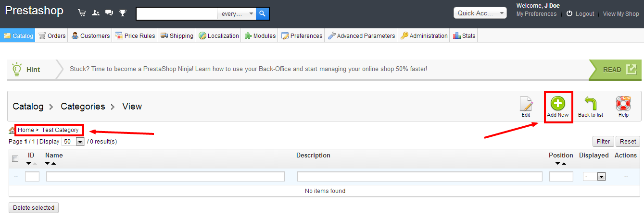Image resolution: width=644 pixels, height=217 pixels.
Task: Click the Prestashop logo text
Action: point(34,11)
